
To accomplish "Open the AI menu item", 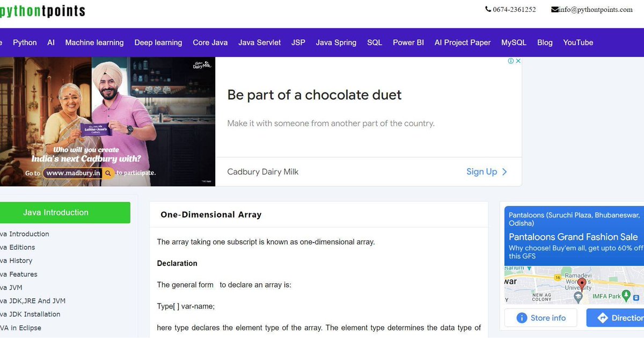I will click(51, 42).
